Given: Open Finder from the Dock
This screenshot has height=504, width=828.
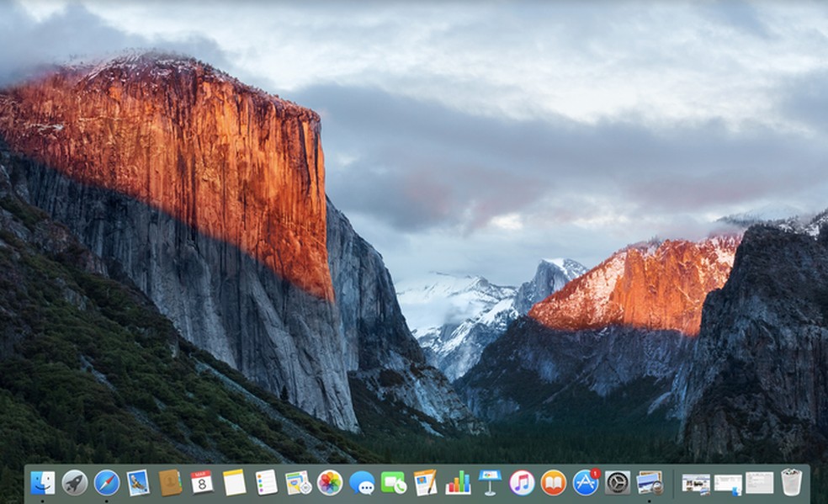Looking at the screenshot, I should (x=43, y=482).
